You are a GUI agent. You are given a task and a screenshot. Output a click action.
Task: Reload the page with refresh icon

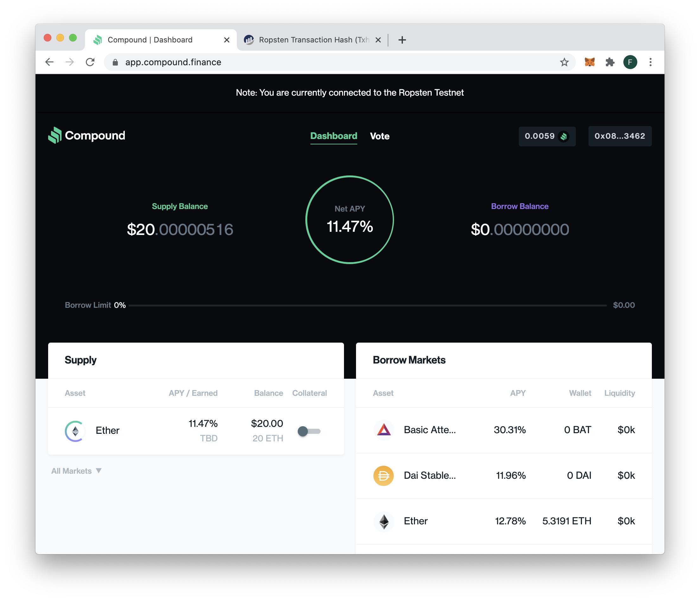(90, 62)
